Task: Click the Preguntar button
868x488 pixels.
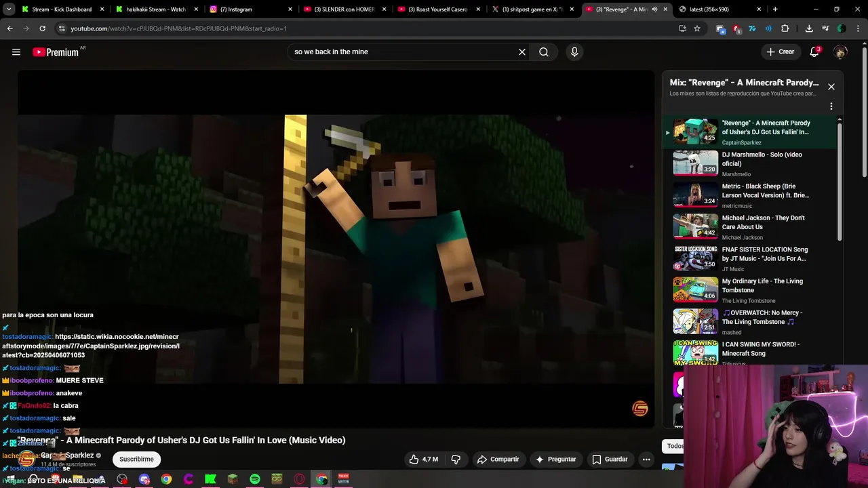Action: (555, 460)
